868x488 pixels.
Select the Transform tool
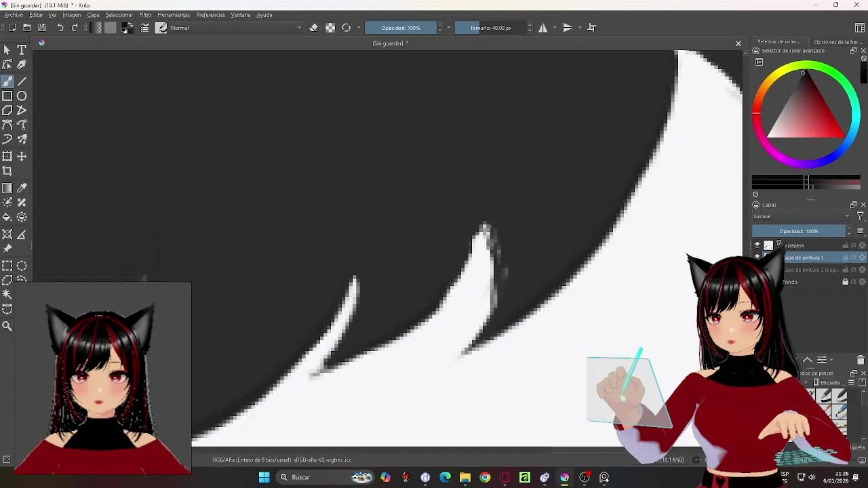point(7,157)
